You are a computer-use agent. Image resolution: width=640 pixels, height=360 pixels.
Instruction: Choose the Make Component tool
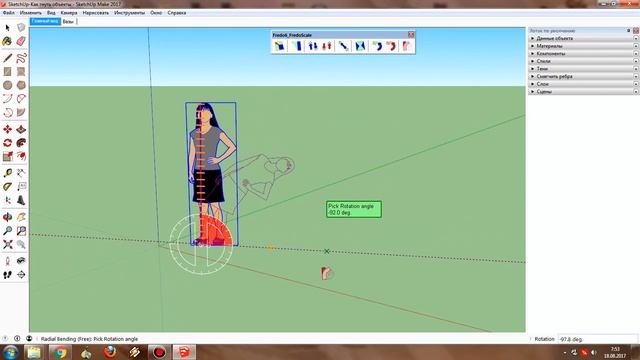pos(21,28)
